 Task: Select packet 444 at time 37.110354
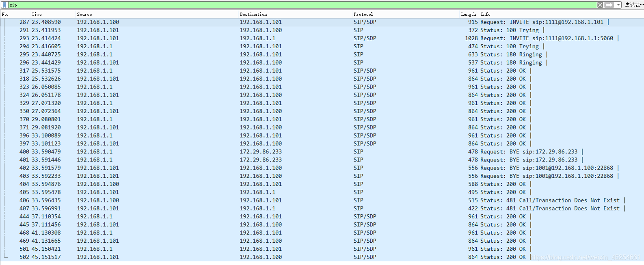click(322, 217)
